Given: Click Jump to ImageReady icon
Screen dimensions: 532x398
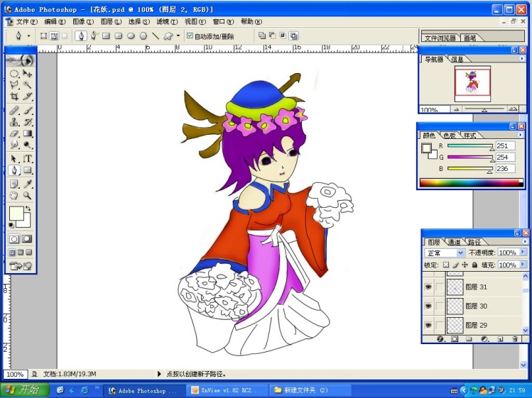Looking at the screenshot, I should click(x=21, y=266).
